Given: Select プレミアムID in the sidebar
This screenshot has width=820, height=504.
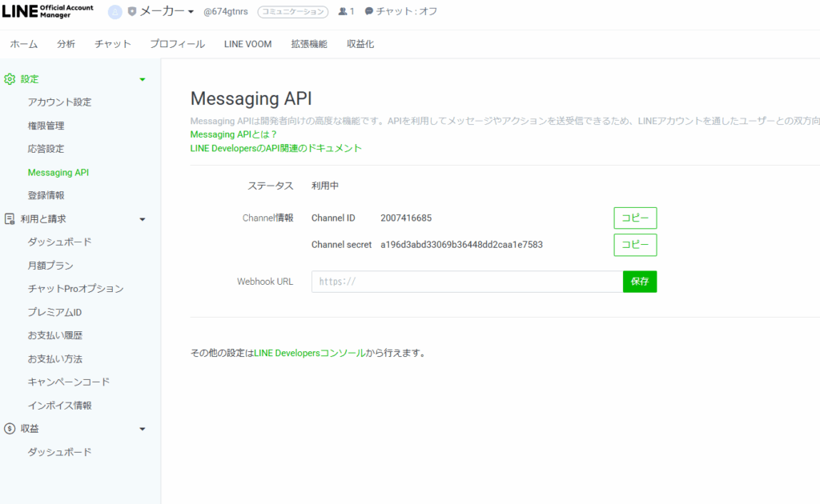Looking at the screenshot, I should (x=54, y=312).
